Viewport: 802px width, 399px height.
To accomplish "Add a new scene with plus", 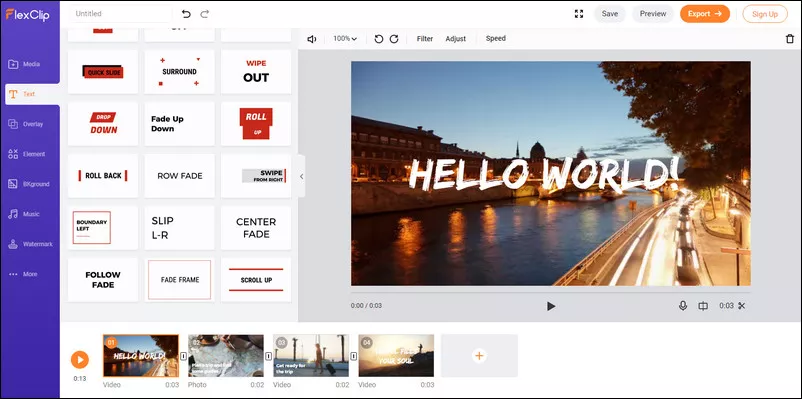I will click(x=479, y=356).
